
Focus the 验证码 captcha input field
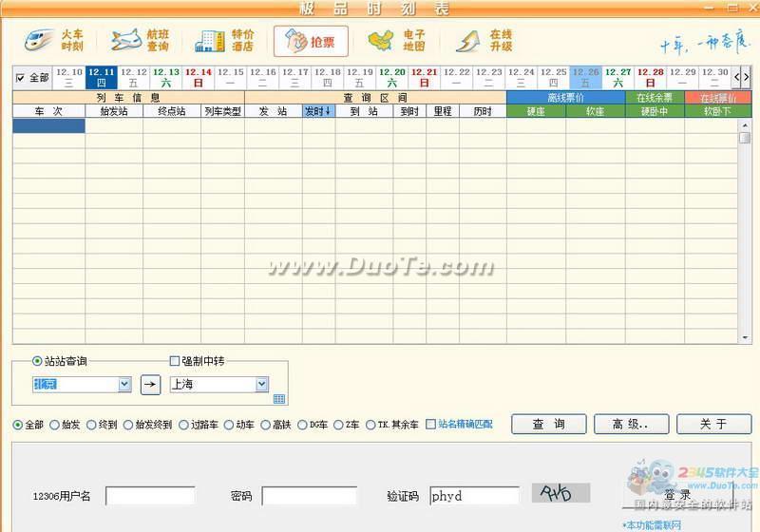tap(474, 496)
